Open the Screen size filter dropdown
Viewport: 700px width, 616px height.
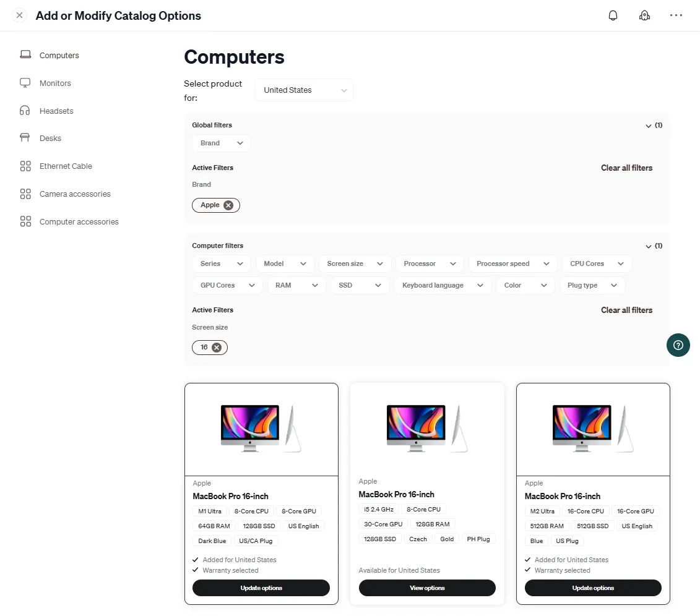(x=355, y=263)
